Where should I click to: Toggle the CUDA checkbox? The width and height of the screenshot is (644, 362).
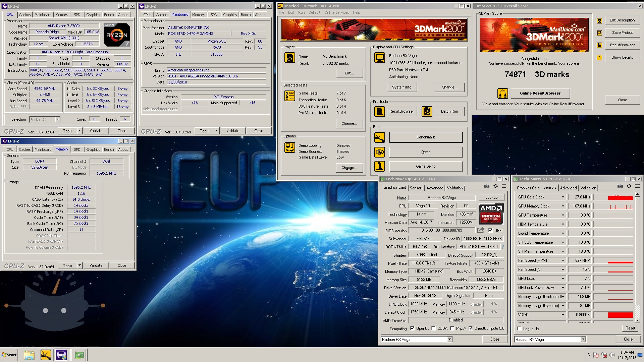tap(433, 328)
